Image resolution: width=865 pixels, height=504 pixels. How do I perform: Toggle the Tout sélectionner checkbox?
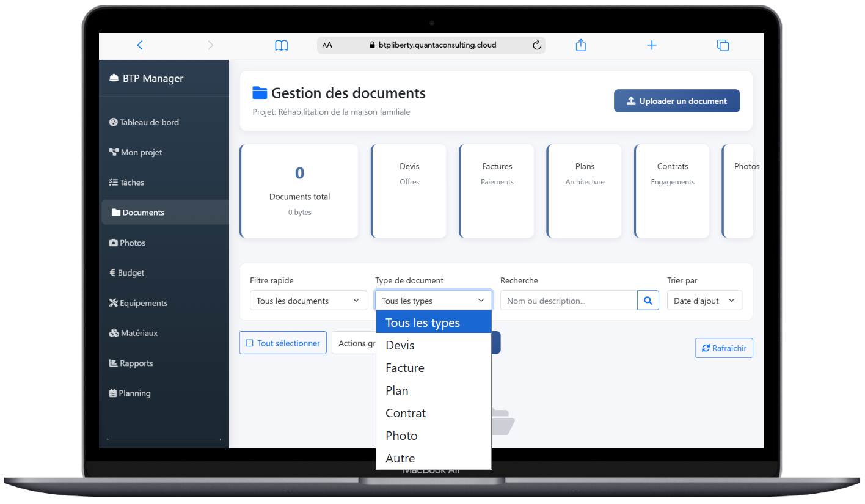[250, 343]
